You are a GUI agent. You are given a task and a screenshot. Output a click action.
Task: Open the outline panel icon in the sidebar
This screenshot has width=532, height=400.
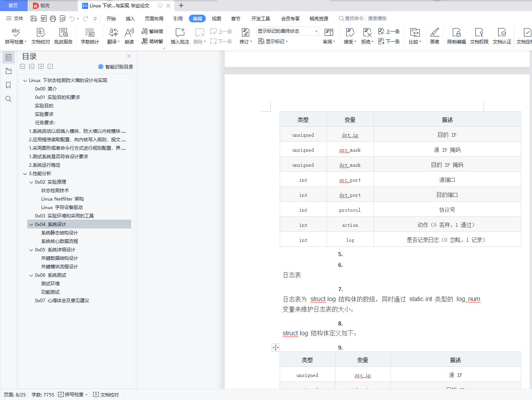[x=8, y=57]
